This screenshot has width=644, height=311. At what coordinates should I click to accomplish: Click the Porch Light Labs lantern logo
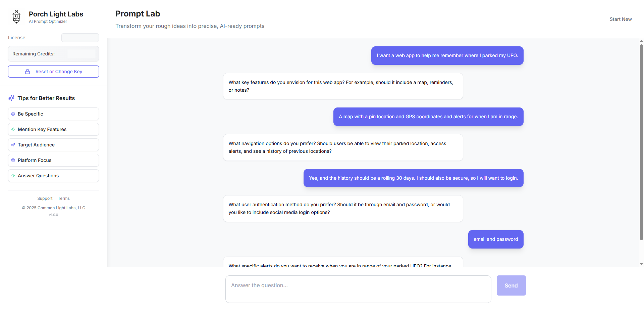coord(16,16)
